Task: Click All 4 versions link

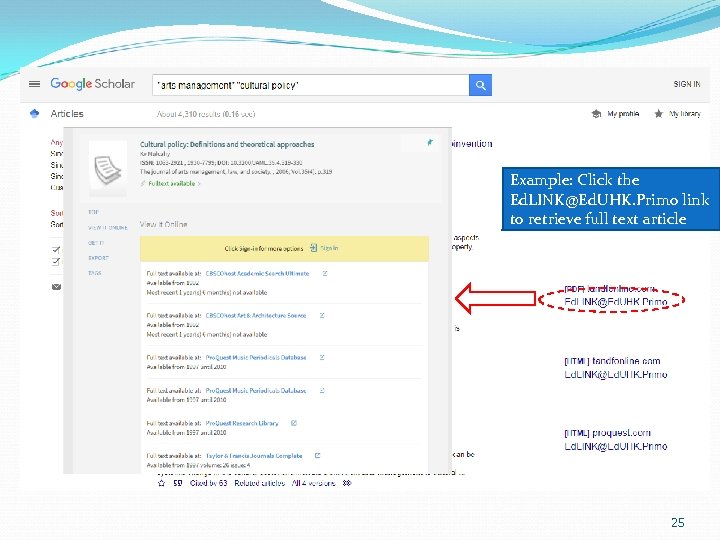Action: (314, 483)
